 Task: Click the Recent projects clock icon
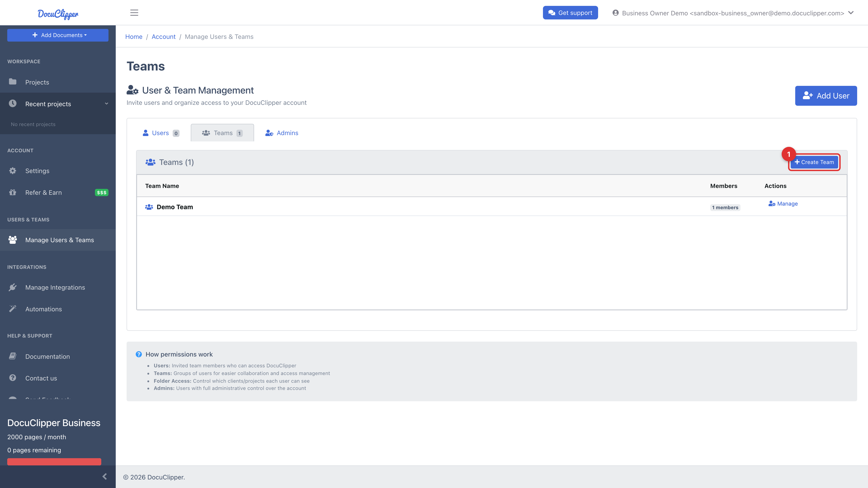click(12, 103)
